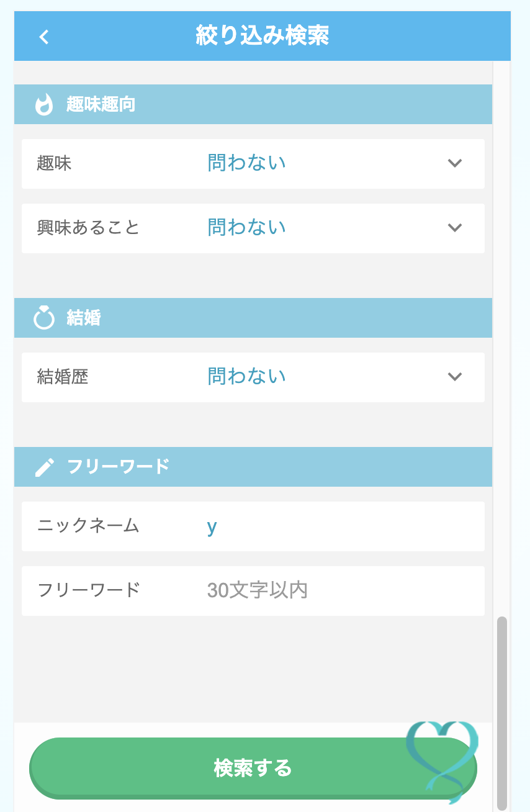This screenshot has width=530, height=812.
Task: Click the ring icon beside 結婚
Action: tap(44, 318)
